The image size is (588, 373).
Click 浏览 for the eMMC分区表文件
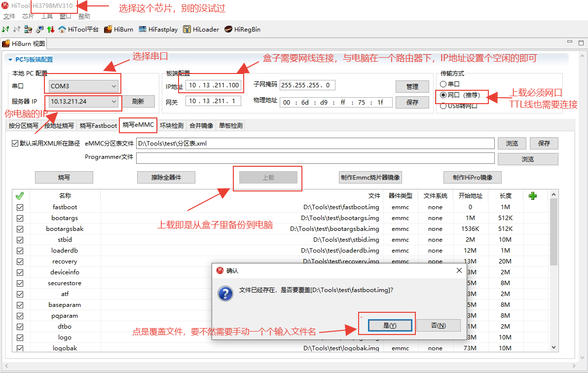[512, 144]
